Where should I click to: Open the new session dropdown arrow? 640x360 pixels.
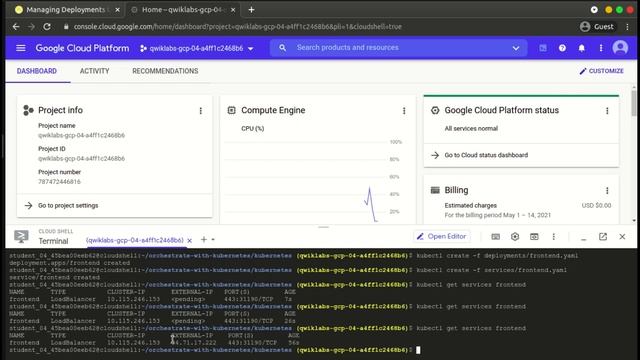point(213,240)
